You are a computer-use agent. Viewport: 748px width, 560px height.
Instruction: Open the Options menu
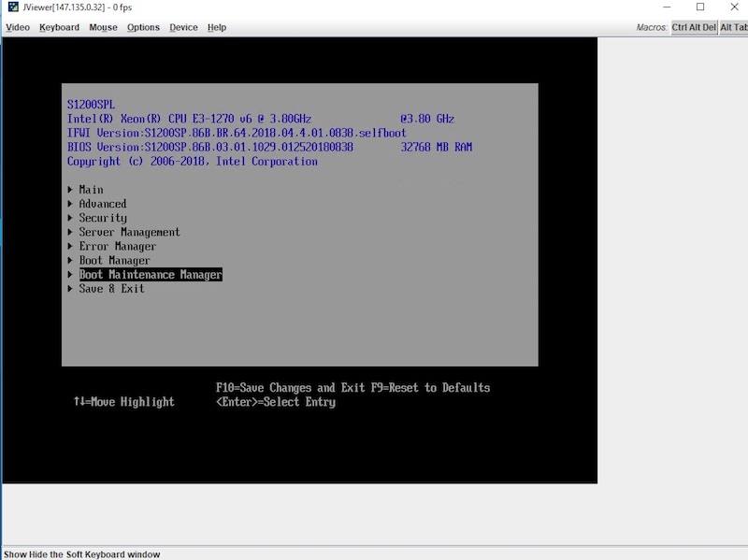pyautogui.click(x=143, y=27)
